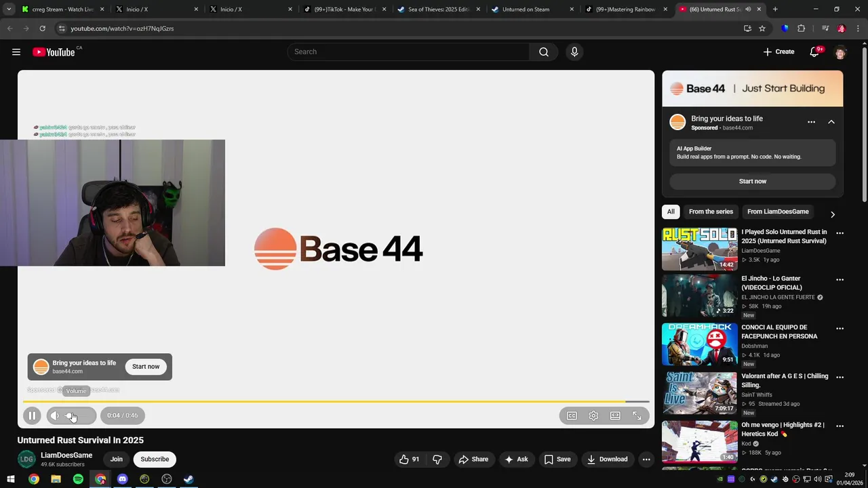Select the All filter chip
Screen dimensions: 868x488
pyautogui.click(x=671, y=212)
